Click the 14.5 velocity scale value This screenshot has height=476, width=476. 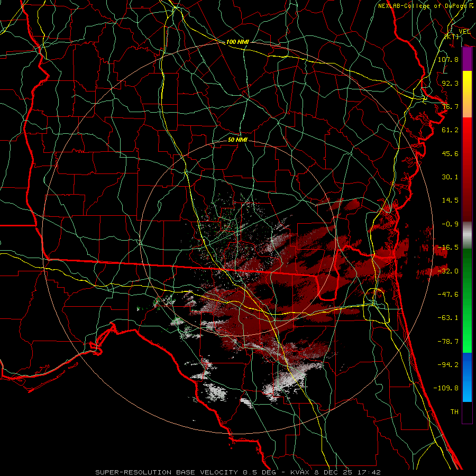450,200
